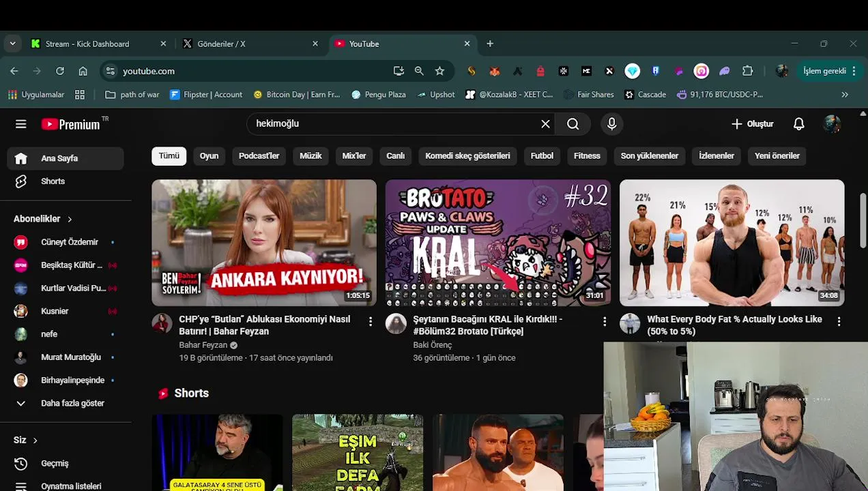Select Son yüklenenler filter chip
This screenshot has height=491, width=868.
(x=650, y=156)
